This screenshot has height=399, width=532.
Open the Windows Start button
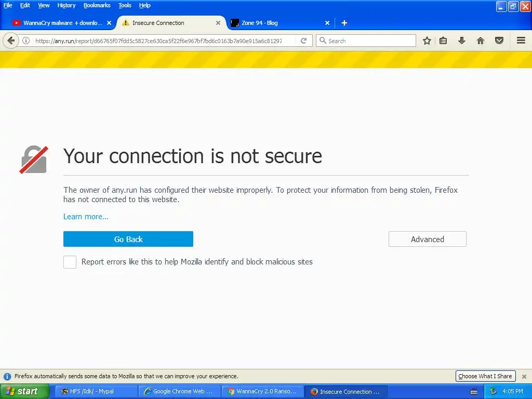pyautogui.click(x=24, y=392)
